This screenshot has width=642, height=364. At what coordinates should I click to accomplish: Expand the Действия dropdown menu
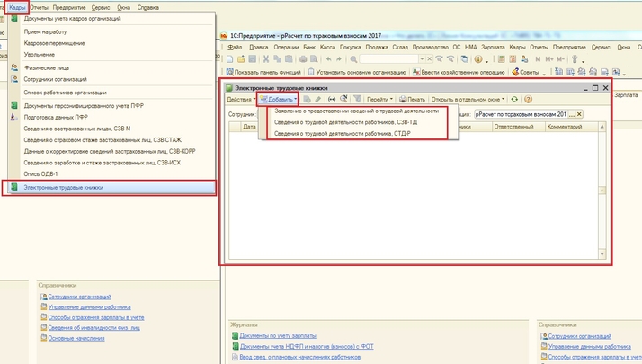point(241,99)
